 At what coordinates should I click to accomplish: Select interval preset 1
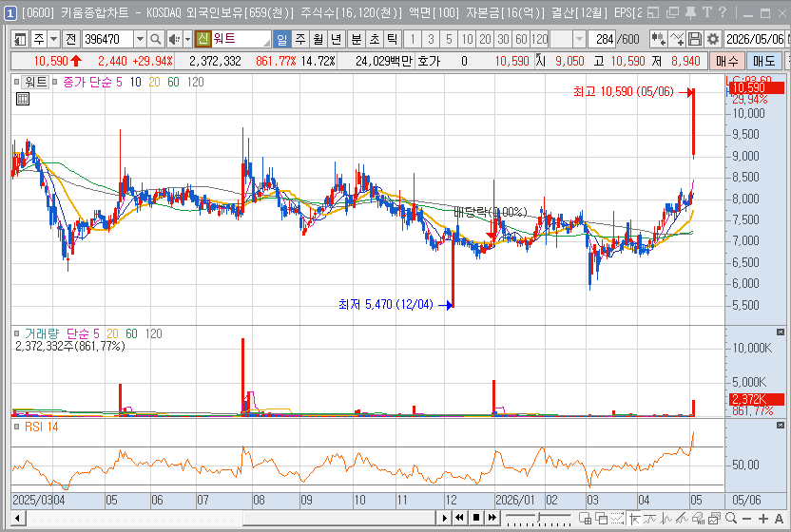pyautogui.click(x=413, y=39)
